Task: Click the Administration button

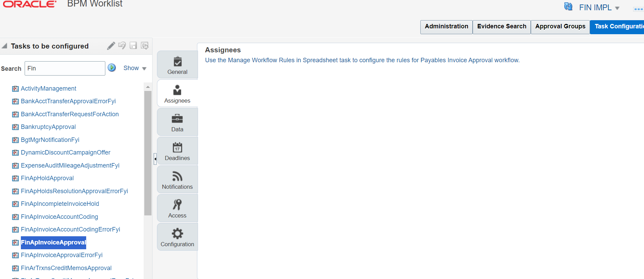Action: coord(446,26)
